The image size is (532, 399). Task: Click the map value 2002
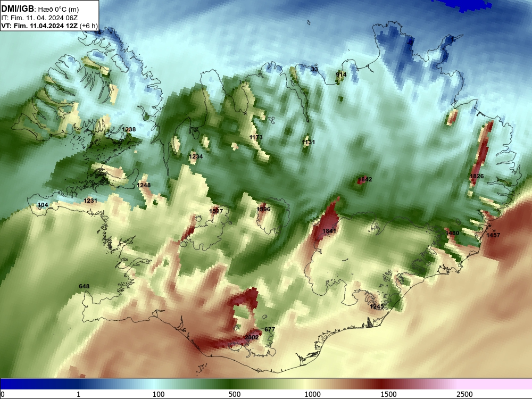pyautogui.click(x=252, y=337)
